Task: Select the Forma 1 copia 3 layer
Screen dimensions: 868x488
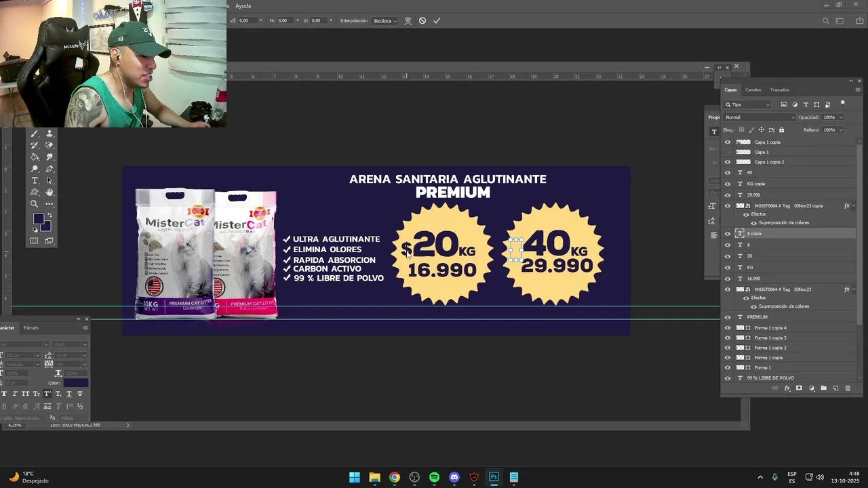Action: click(x=790, y=338)
